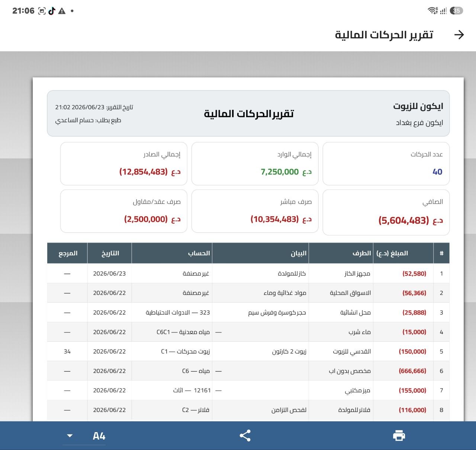Tap the line طبع بطلب: حسام الساعدي
The image size is (476, 450).
coord(88,120)
